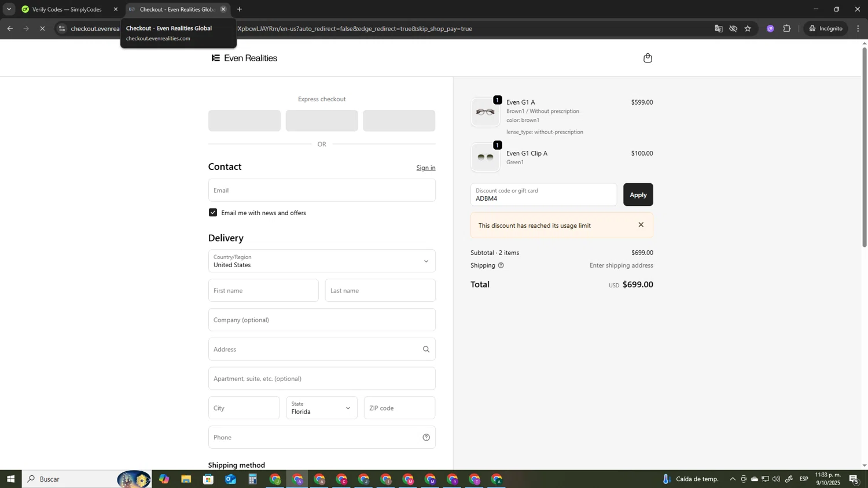Open the shopping bag cart icon
Viewport: 868px width, 488px height.
[x=648, y=58]
